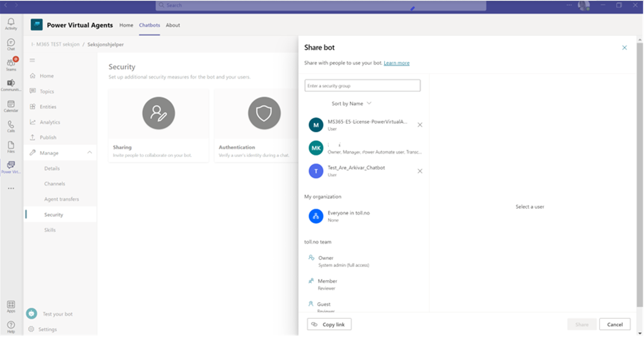This screenshot has width=644, height=345.
Task: Click the I- M365 TEST seksjon breadcrumb
Action: (x=55, y=44)
